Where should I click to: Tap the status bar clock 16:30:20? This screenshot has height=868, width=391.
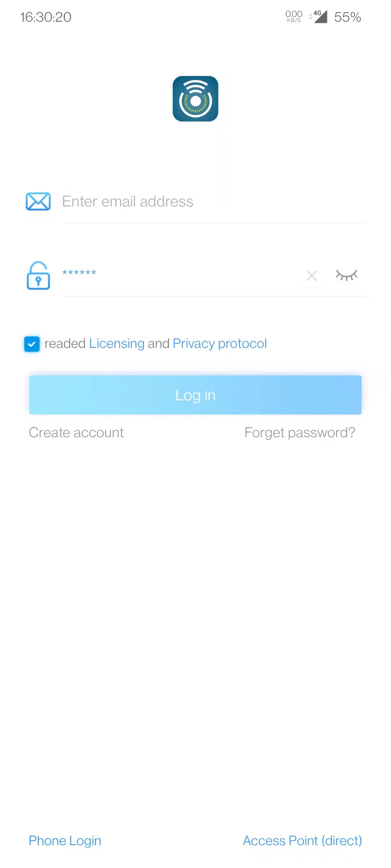(x=46, y=17)
